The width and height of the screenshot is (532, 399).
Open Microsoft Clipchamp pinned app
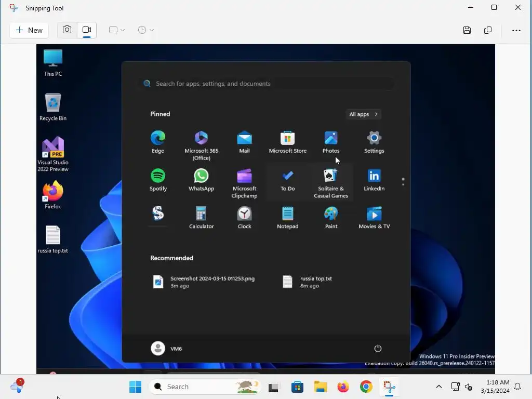coord(244,183)
